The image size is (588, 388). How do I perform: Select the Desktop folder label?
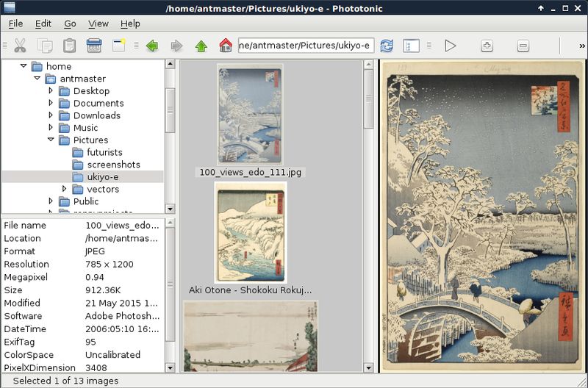point(91,90)
